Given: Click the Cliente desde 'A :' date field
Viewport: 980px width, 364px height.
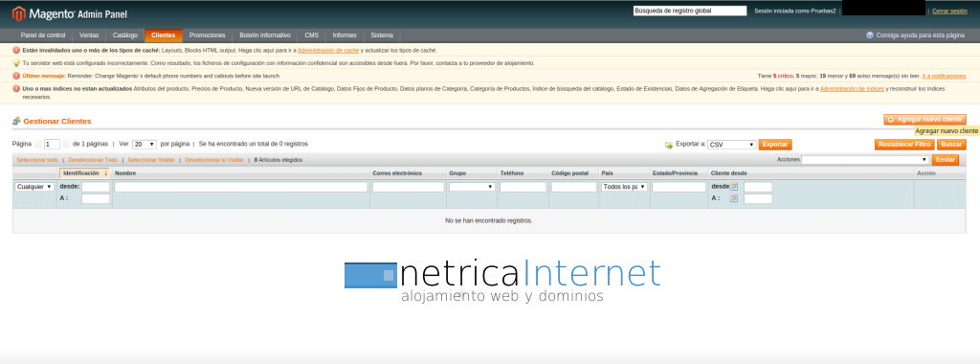Looking at the screenshot, I should tap(758, 198).
